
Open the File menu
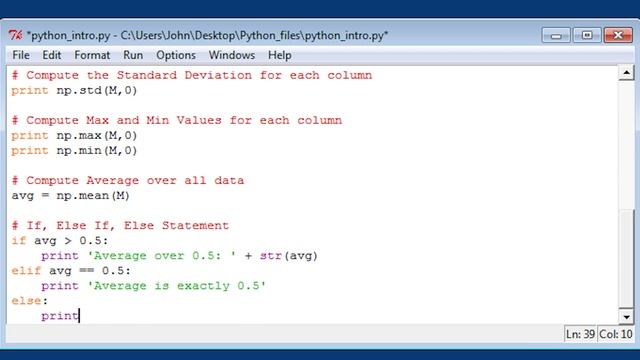click(21, 55)
